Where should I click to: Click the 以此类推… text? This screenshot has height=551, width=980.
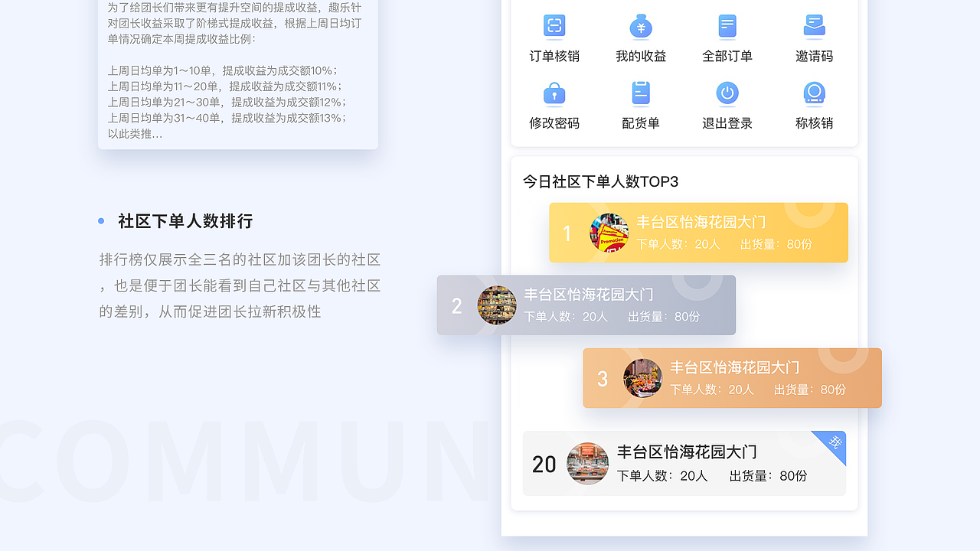pos(135,134)
